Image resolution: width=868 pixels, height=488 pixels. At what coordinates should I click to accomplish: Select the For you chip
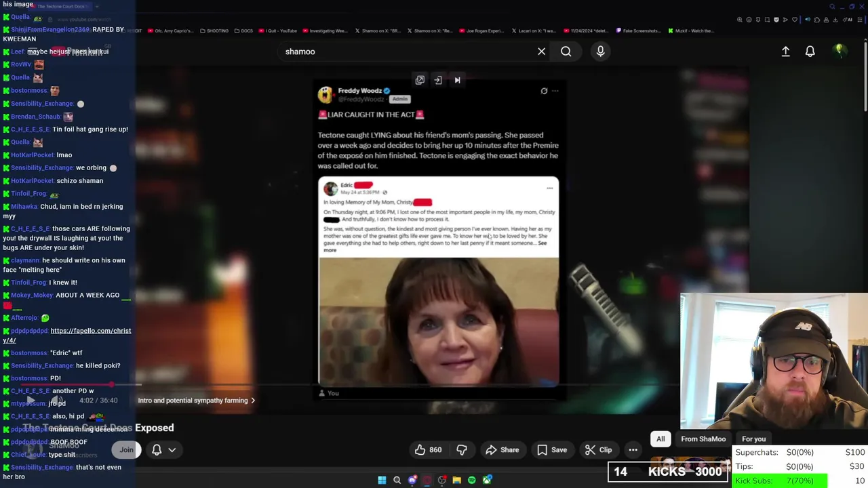753,439
